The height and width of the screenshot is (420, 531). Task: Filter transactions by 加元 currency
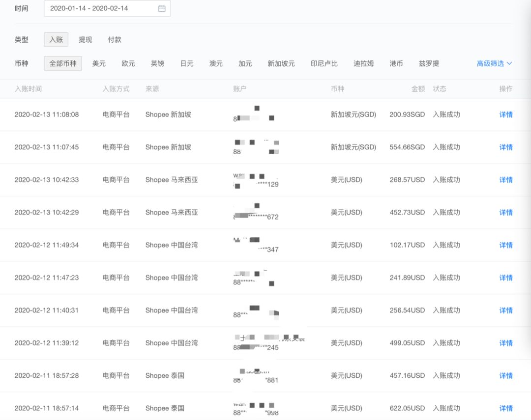244,63
